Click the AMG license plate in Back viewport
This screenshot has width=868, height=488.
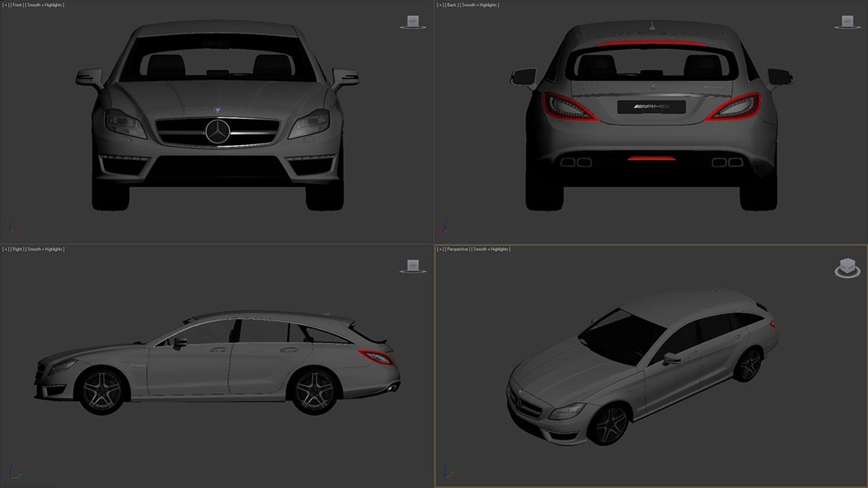[x=651, y=107]
